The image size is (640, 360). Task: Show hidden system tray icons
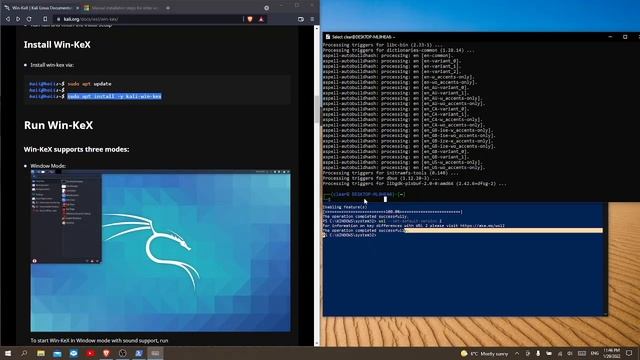click(x=517, y=353)
